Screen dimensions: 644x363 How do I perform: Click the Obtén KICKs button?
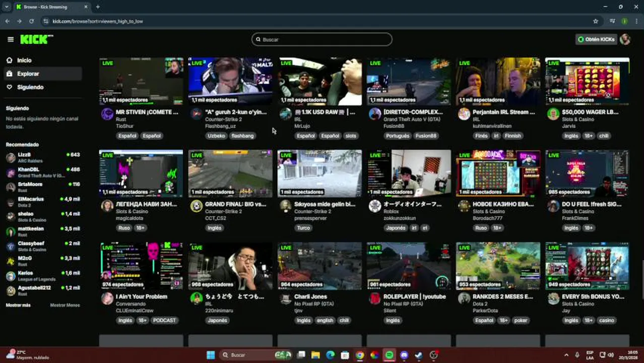point(597,39)
